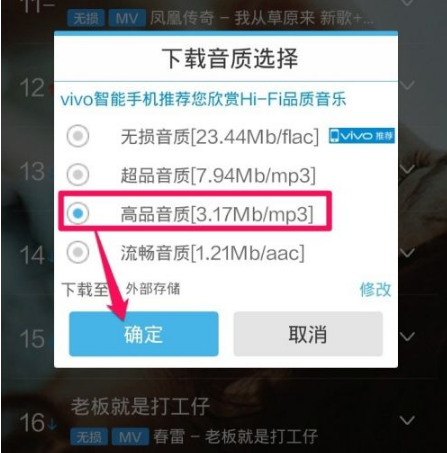Expand chevron for song row 15
The image size is (447, 453).
(x=407, y=337)
